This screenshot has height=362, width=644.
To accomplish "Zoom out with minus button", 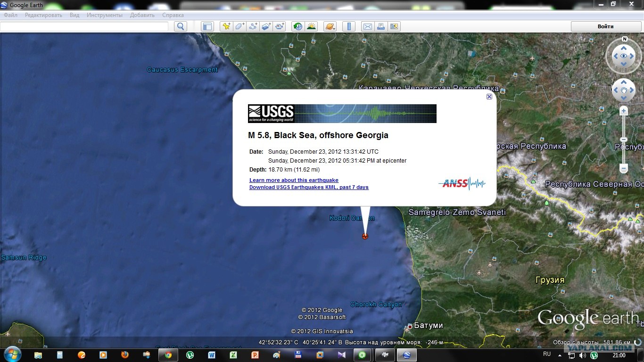I will 624,168.
